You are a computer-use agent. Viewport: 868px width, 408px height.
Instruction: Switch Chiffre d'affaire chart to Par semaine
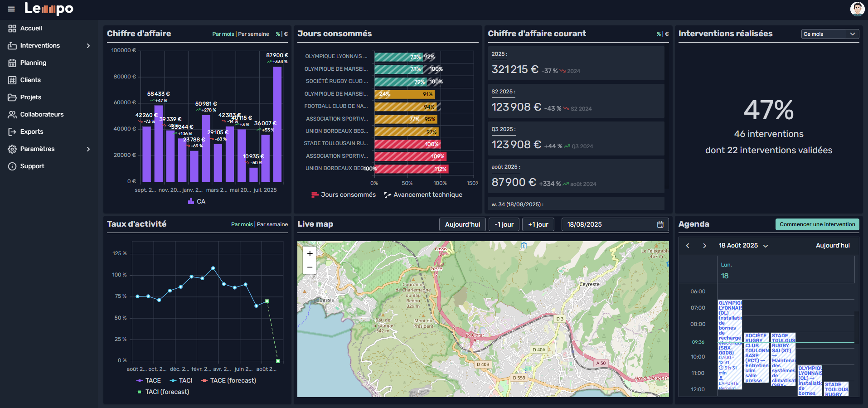click(253, 34)
